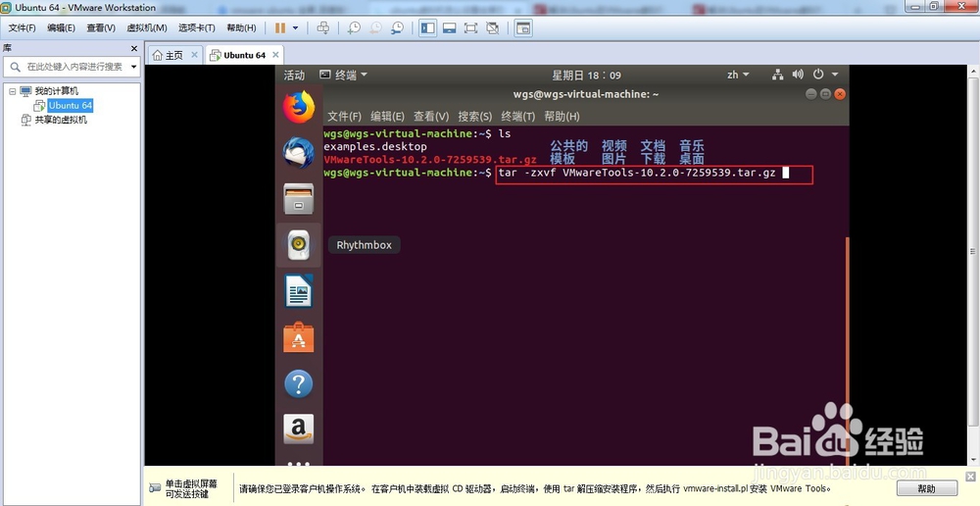Launch Rhythmbox from the dock

point(299,245)
